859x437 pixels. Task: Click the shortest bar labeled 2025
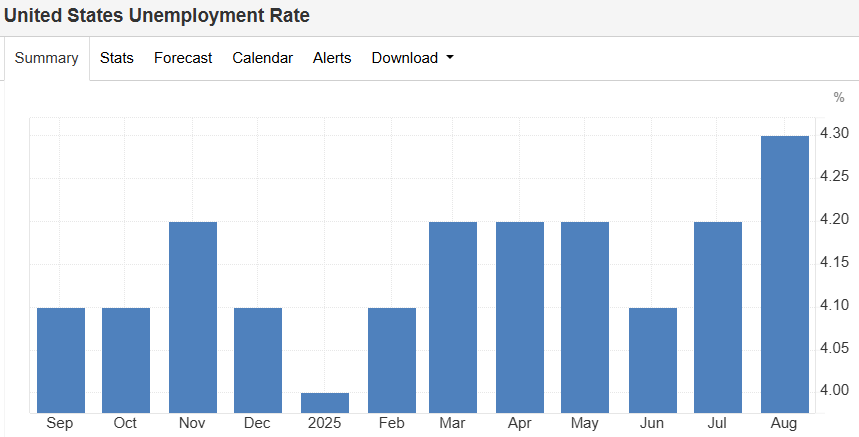tap(325, 402)
